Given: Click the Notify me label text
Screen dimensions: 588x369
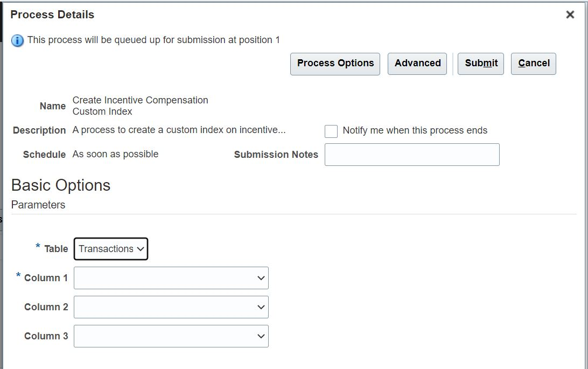Looking at the screenshot, I should tap(415, 130).
